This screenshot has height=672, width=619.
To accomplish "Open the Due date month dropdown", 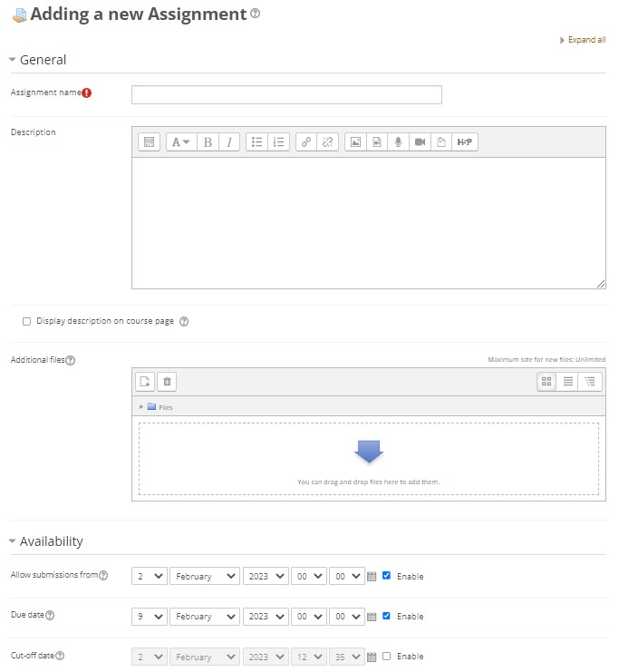I will [204, 617].
